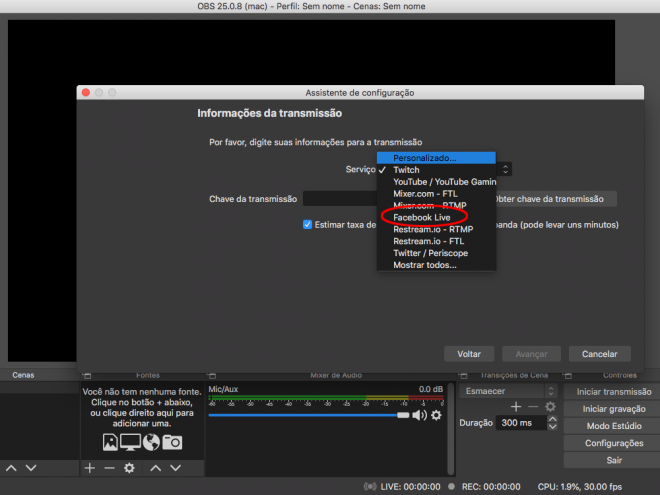The image size is (660, 495).
Task: Click the Sair button
Action: coord(614,460)
